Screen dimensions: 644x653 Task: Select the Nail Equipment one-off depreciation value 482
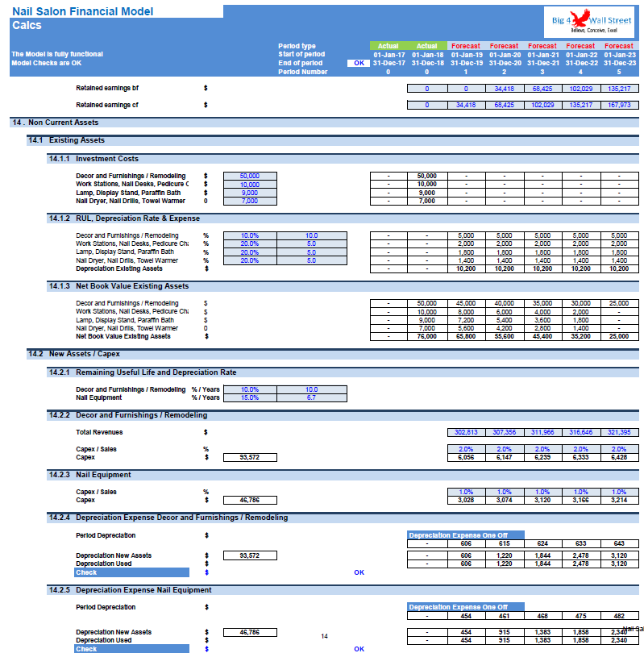(x=620, y=616)
